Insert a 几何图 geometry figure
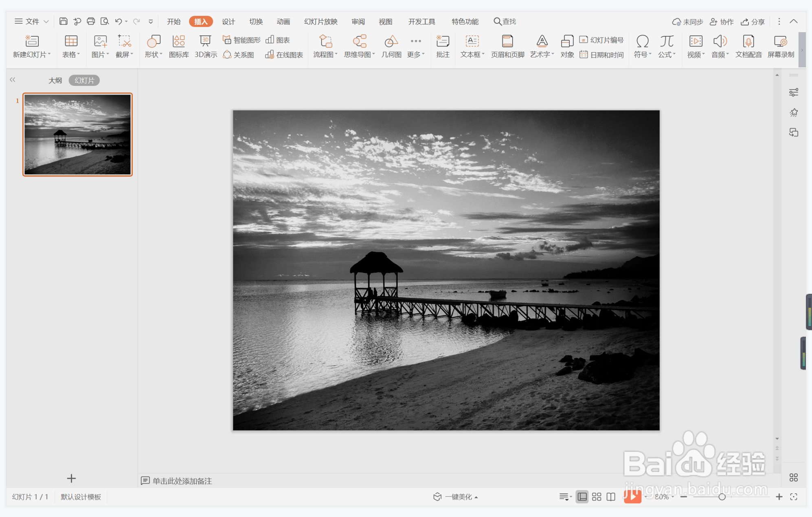This screenshot has width=812, height=517. pyautogui.click(x=391, y=46)
